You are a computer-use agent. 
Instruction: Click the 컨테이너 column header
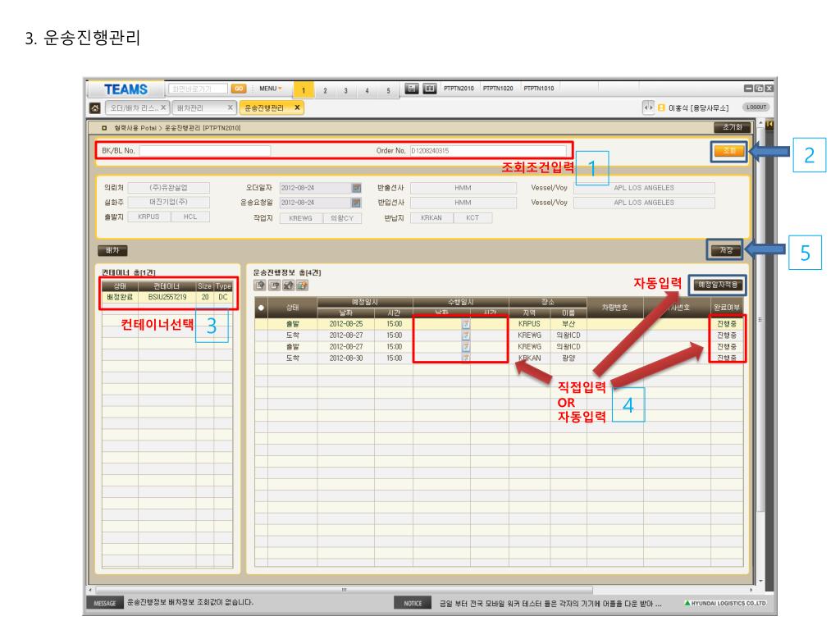coord(167,286)
